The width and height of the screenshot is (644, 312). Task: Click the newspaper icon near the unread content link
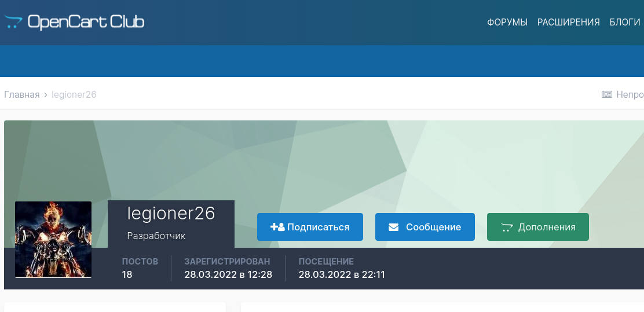tap(607, 94)
